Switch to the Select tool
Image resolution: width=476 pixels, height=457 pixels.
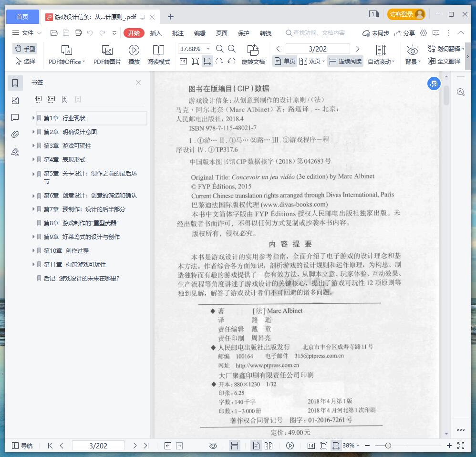point(25,62)
